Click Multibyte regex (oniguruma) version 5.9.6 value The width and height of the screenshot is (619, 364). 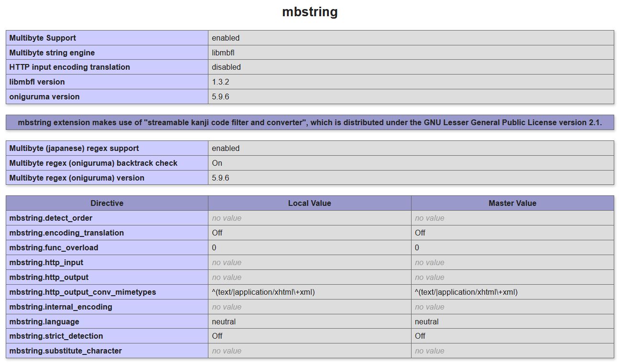click(x=220, y=178)
